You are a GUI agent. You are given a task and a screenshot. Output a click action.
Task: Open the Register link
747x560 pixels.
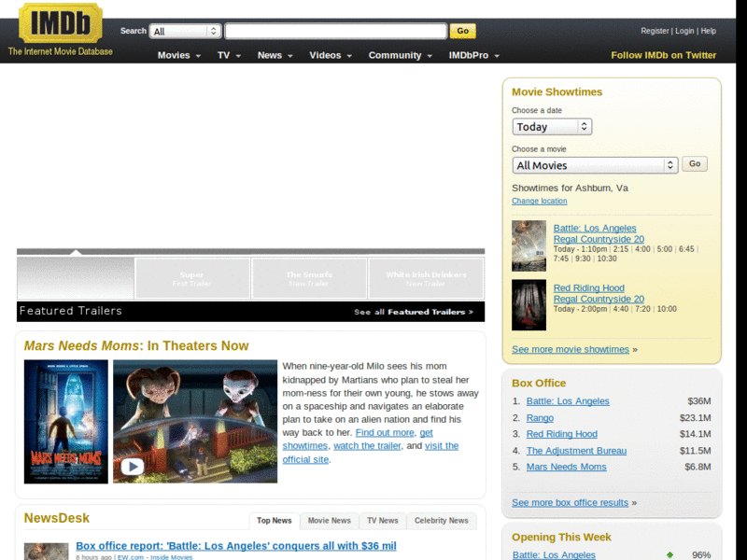(655, 31)
